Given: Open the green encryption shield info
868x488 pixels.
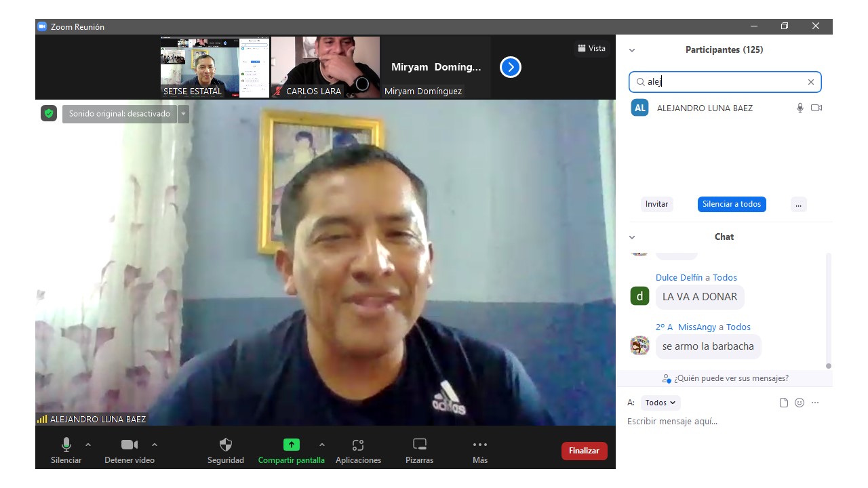Looking at the screenshot, I should 49,113.
